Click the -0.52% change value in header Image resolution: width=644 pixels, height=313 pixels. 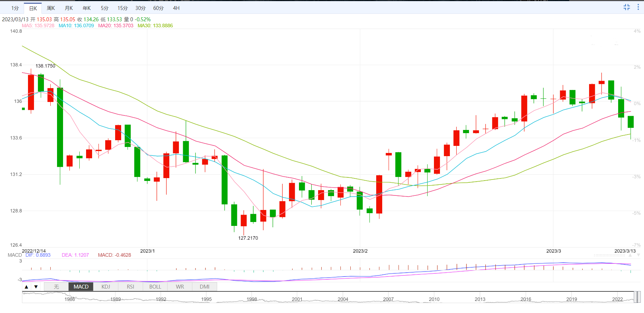point(143,19)
